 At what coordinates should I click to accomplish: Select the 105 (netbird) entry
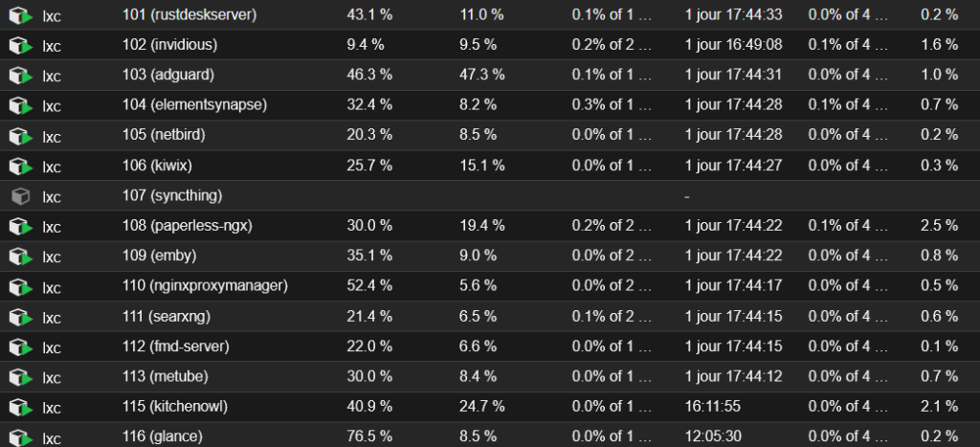point(164,135)
